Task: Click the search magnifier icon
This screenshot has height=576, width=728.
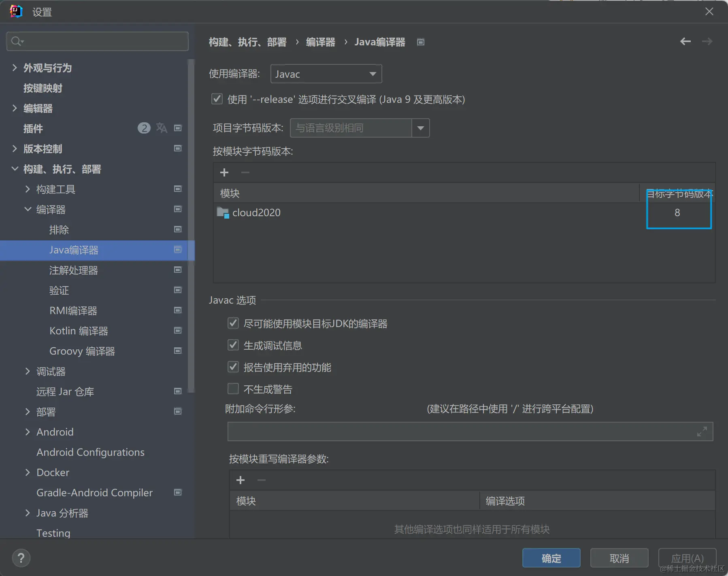Action: (x=17, y=41)
